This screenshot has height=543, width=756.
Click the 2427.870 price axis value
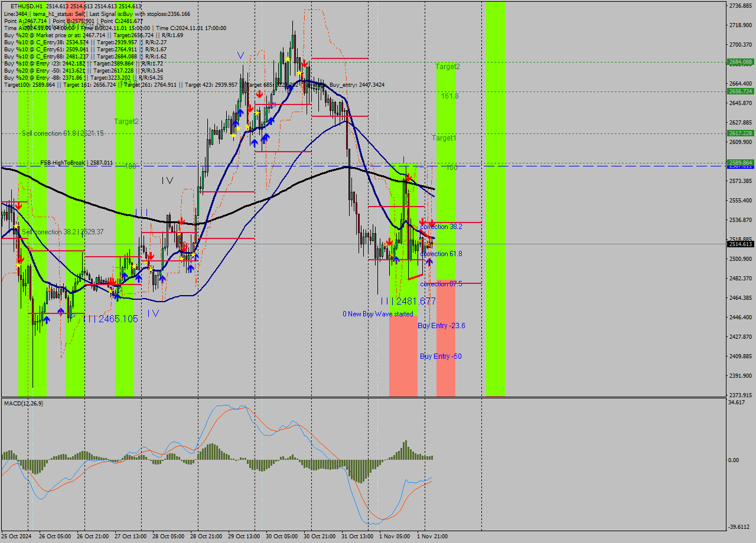pos(740,336)
